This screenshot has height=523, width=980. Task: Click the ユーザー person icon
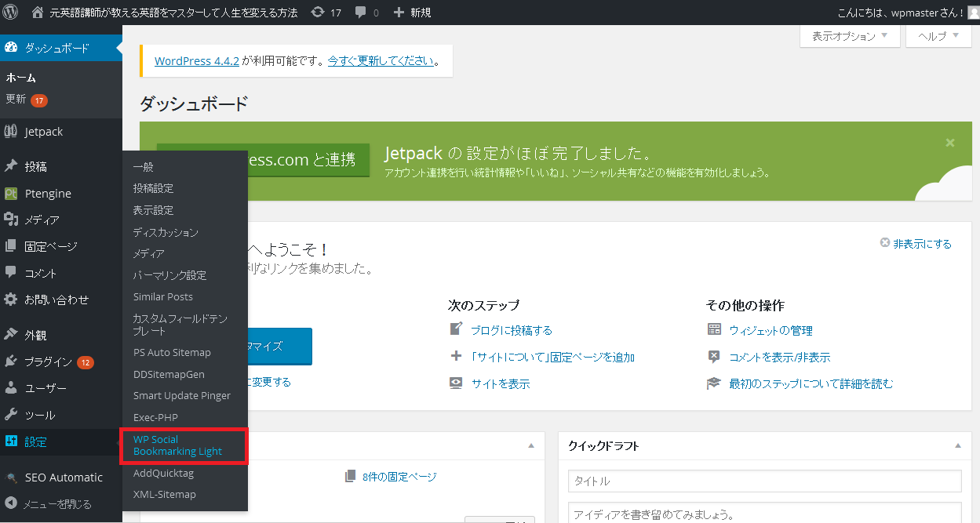(x=11, y=388)
